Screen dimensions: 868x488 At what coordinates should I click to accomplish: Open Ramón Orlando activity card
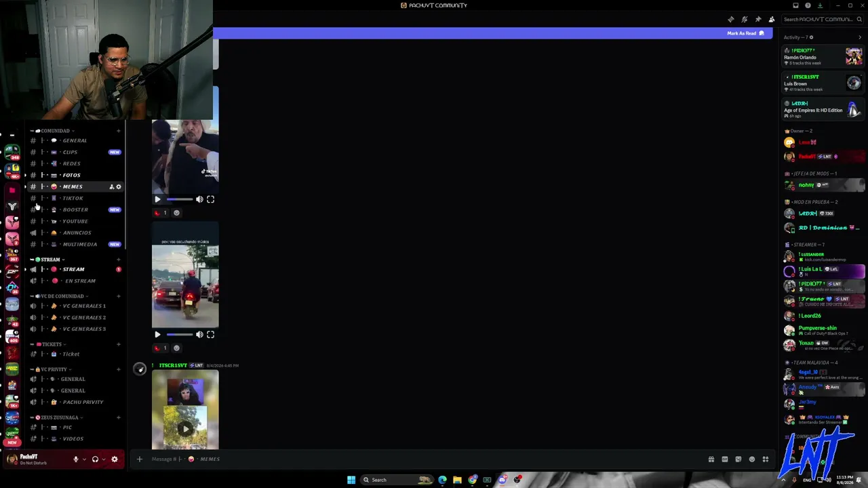tap(823, 56)
